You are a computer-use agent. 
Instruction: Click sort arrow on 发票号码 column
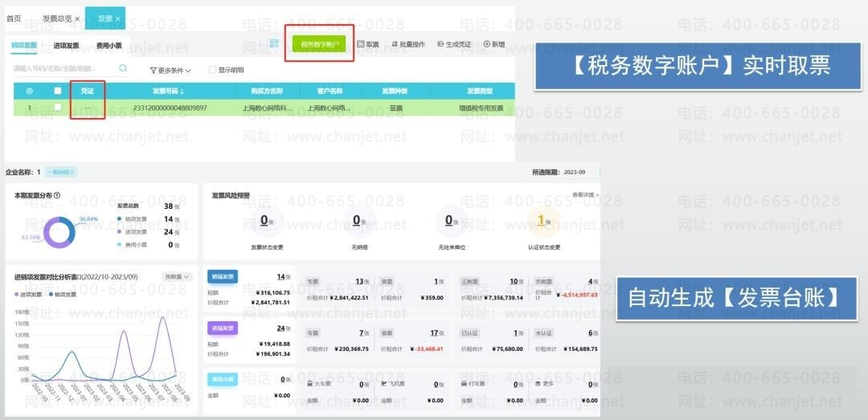(x=182, y=92)
